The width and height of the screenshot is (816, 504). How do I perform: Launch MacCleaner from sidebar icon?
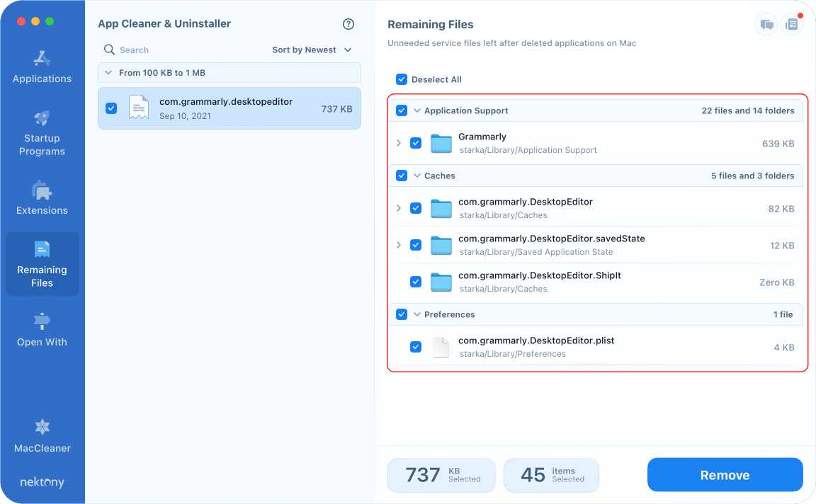coord(42,427)
